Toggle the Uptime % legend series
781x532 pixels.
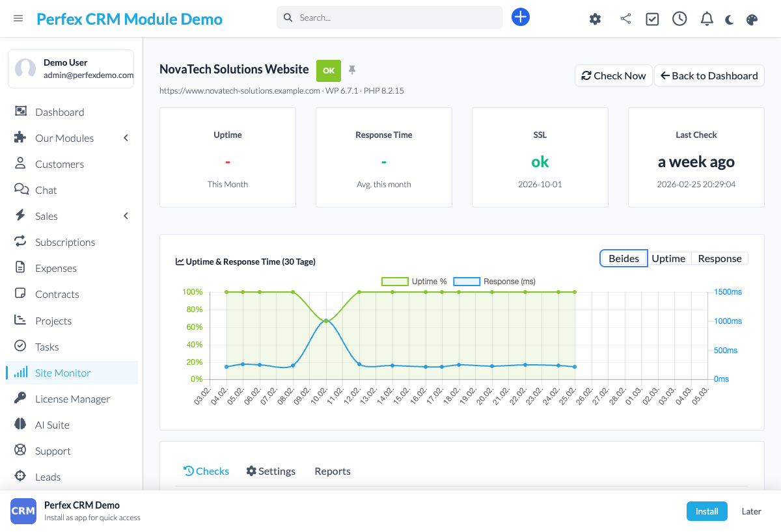click(415, 282)
